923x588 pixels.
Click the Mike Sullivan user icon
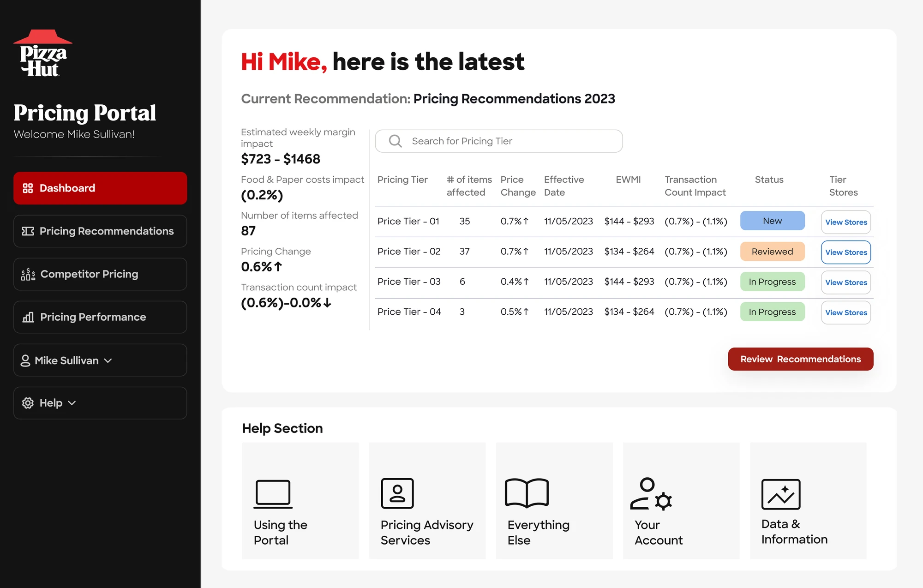[25, 360]
